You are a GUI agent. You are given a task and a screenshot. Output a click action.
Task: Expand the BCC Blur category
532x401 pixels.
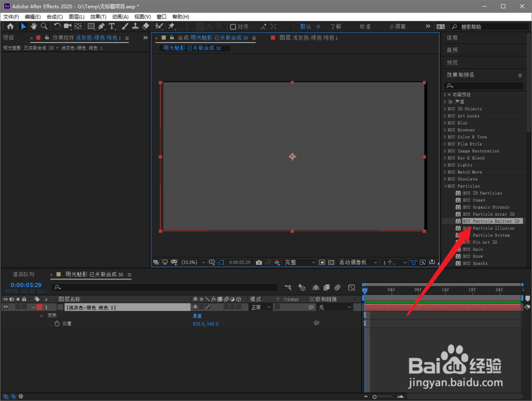(445, 123)
